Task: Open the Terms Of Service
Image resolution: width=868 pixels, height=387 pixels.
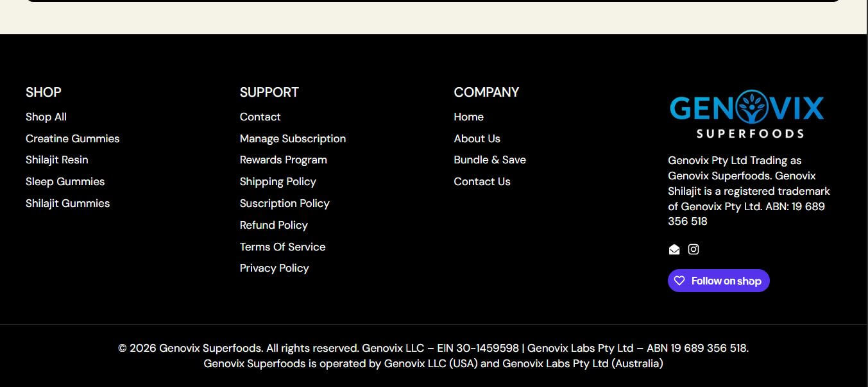Action: 282,247
